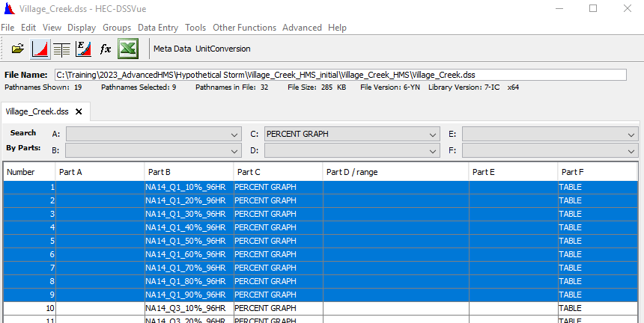The image size is (644, 323).
Task: Expand the Part C PERCENT GRAPH dropdown
Action: [432, 135]
